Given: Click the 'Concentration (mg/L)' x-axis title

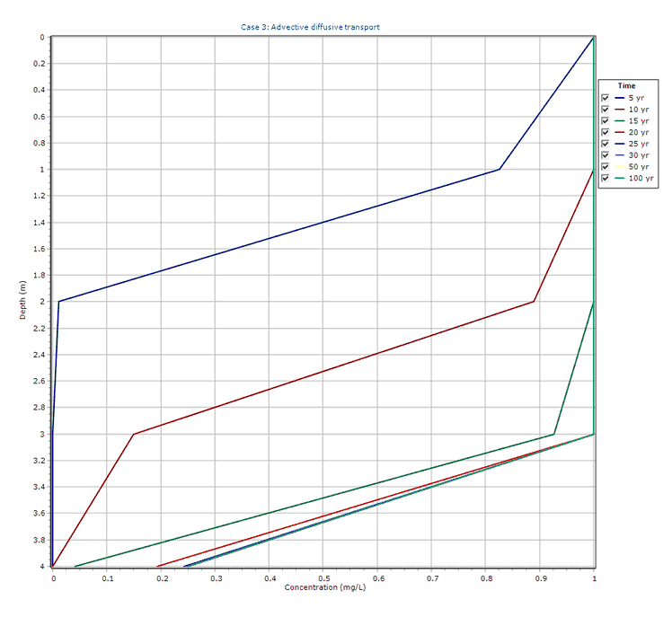Looking at the screenshot, I should 323,587.
